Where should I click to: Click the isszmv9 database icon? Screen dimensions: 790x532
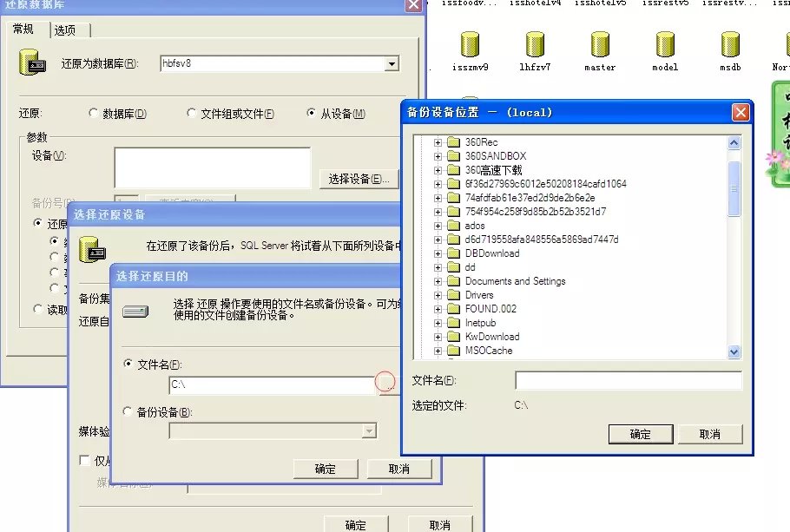(x=470, y=45)
